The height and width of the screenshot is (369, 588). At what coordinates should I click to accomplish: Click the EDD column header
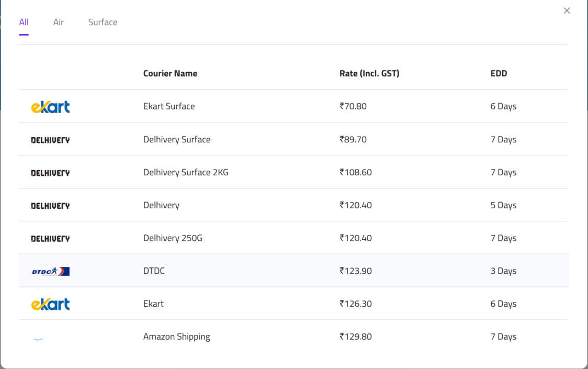point(499,73)
